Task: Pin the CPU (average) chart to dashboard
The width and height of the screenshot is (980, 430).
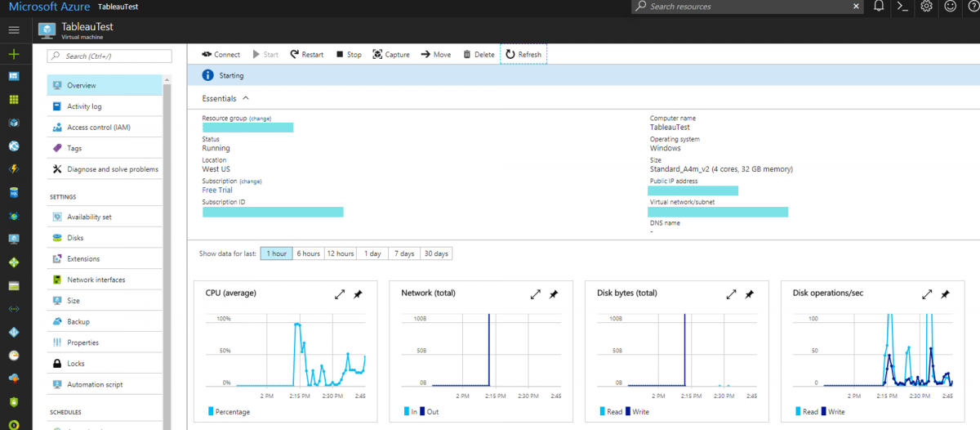Action: [x=358, y=294]
